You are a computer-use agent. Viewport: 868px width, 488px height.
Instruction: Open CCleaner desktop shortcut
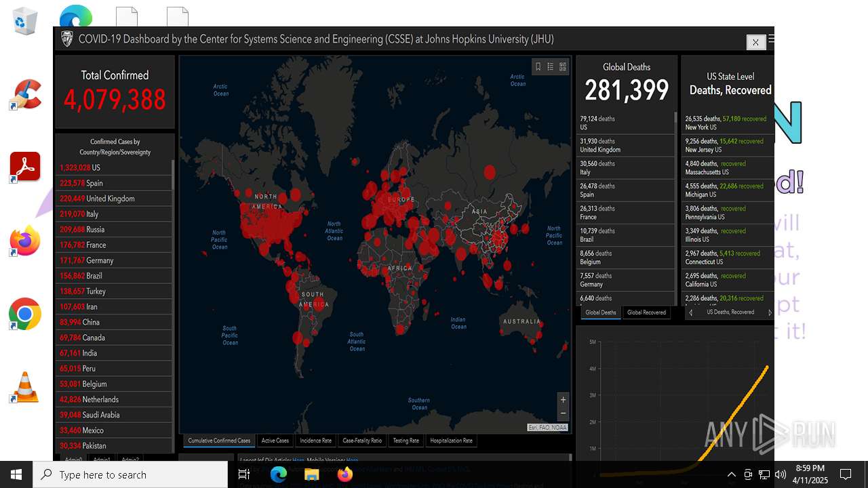pos(25,94)
